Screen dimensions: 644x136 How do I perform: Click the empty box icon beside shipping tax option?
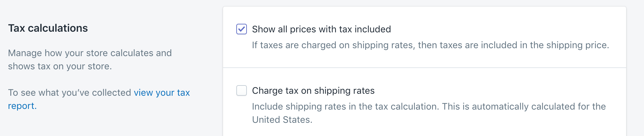tap(242, 90)
